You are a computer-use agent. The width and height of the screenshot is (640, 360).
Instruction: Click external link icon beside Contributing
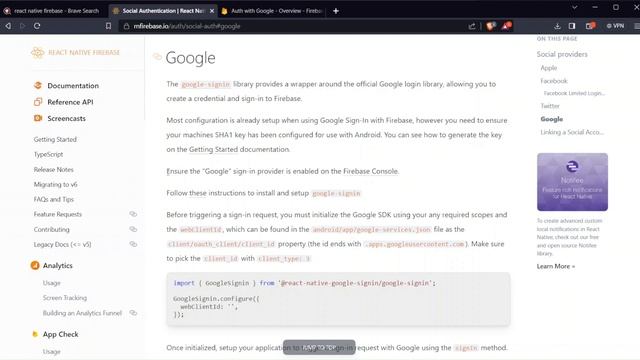click(133, 229)
